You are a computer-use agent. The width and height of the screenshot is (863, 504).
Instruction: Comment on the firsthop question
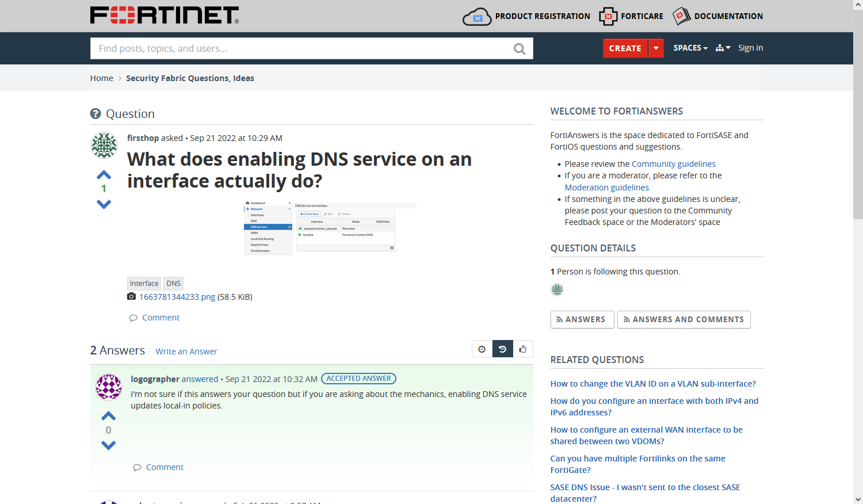[161, 318]
